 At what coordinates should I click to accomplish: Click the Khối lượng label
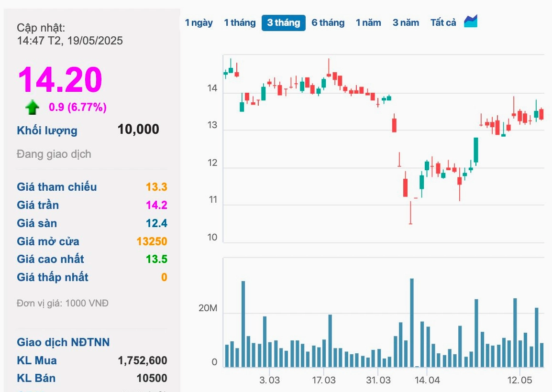(x=47, y=131)
